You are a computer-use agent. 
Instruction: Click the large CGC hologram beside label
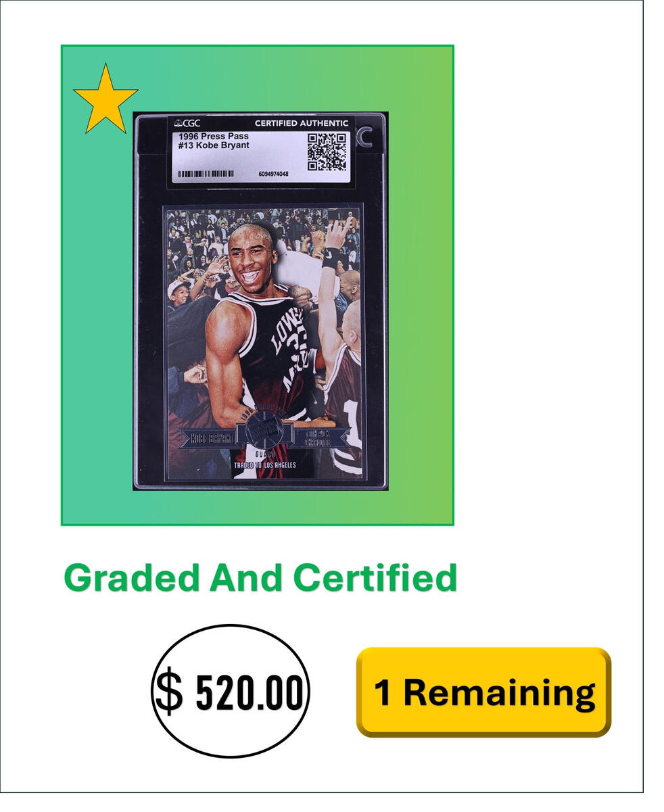point(364,137)
